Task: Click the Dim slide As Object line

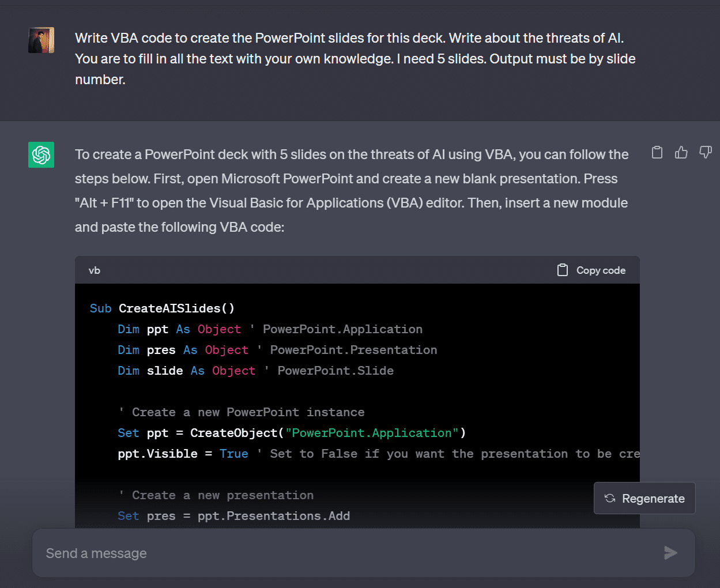Action: tap(255, 371)
